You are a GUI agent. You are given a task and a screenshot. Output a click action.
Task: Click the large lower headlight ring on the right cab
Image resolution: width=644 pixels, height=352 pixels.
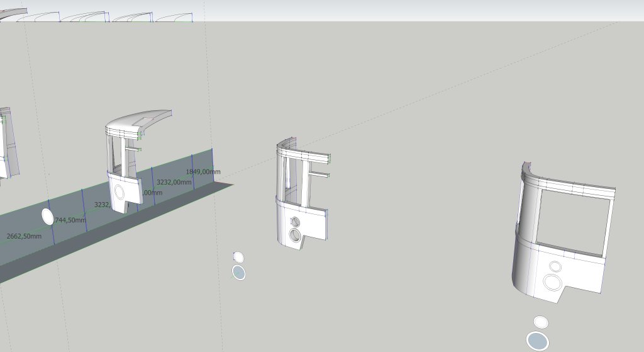(553, 281)
